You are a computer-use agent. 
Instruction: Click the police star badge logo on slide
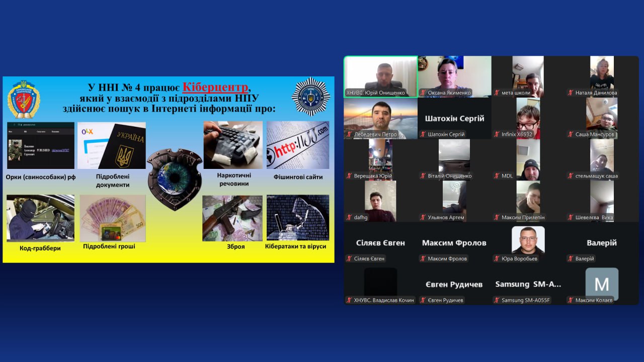(x=310, y=97)
